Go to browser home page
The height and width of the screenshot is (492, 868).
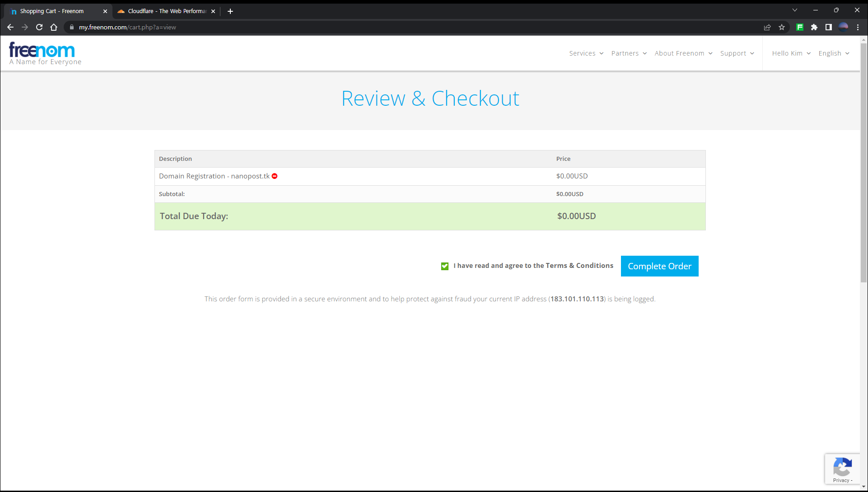coord(54,27)
